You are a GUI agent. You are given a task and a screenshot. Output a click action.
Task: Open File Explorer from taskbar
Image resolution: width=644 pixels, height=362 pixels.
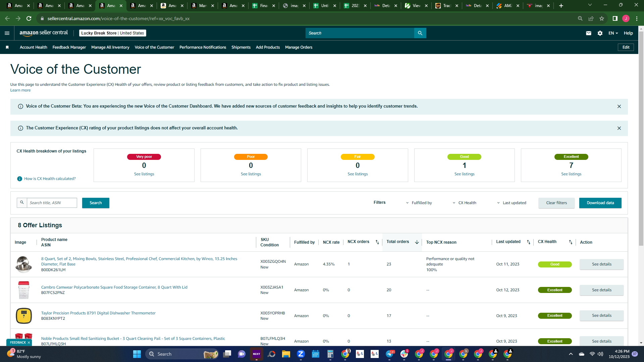286,354
